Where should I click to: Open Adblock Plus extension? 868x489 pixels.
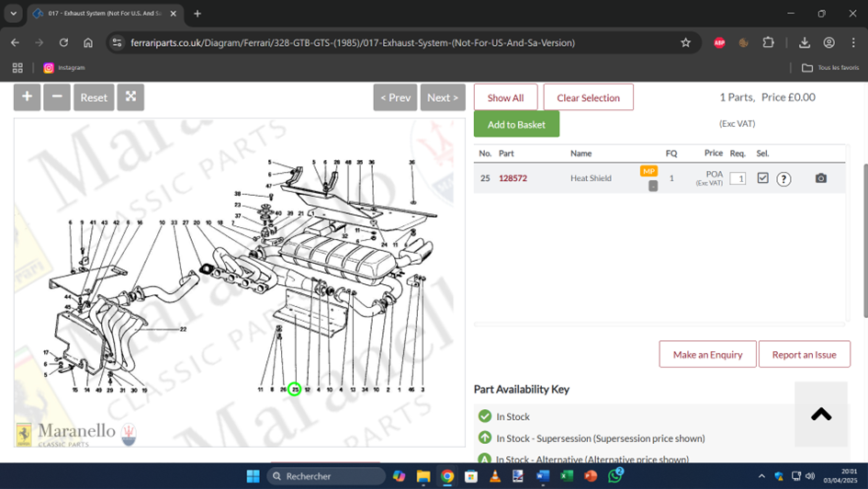[719, 42]
